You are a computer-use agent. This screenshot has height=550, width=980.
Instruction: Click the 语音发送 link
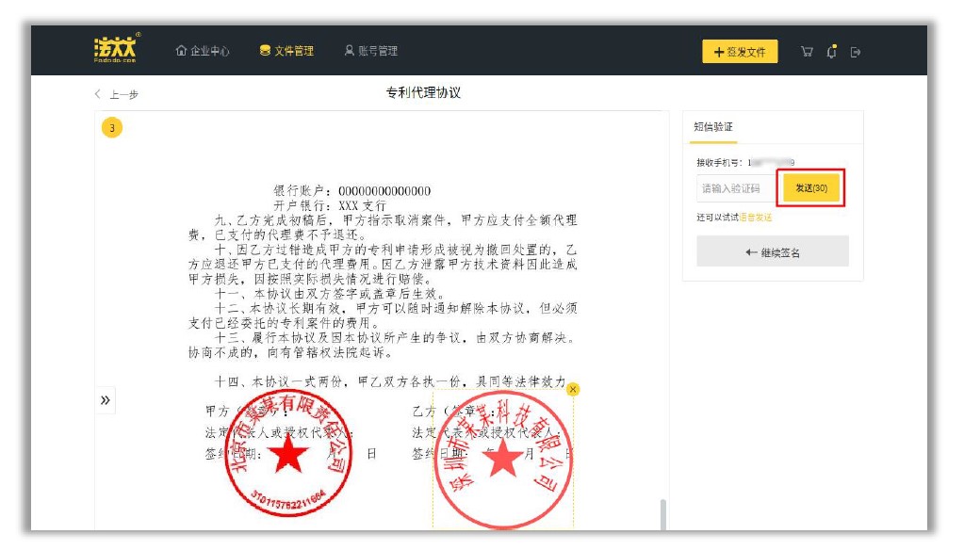(755, 218)
